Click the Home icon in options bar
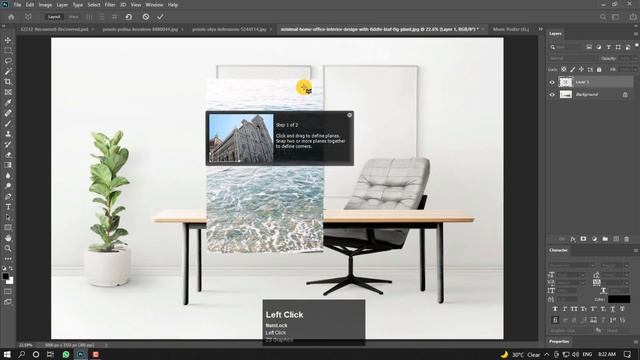 click(11, 17)
